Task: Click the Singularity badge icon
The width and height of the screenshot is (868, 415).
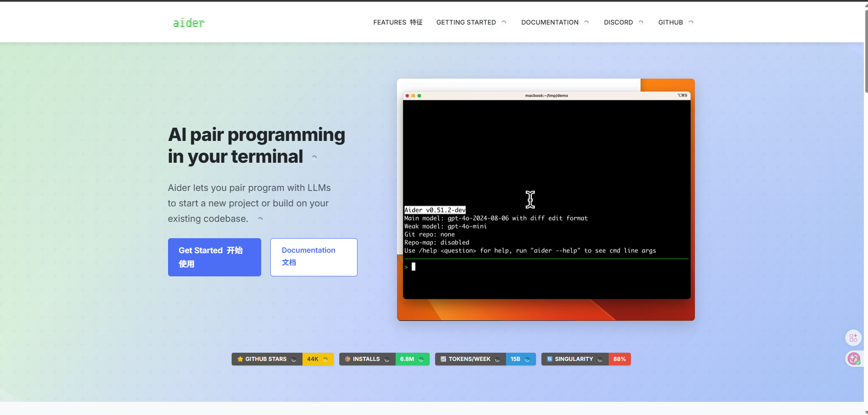Action: pos(550,359)
